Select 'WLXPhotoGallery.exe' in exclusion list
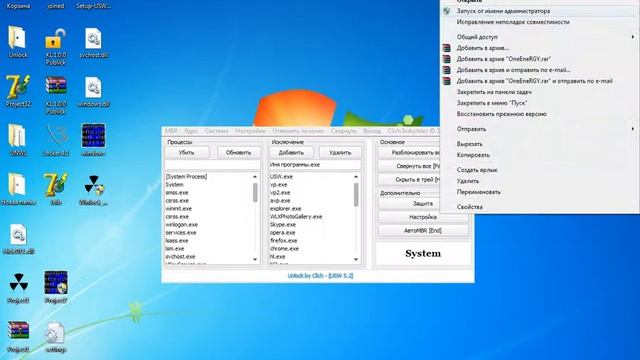This screenshot has height=360, width=640. coord(296,217)
